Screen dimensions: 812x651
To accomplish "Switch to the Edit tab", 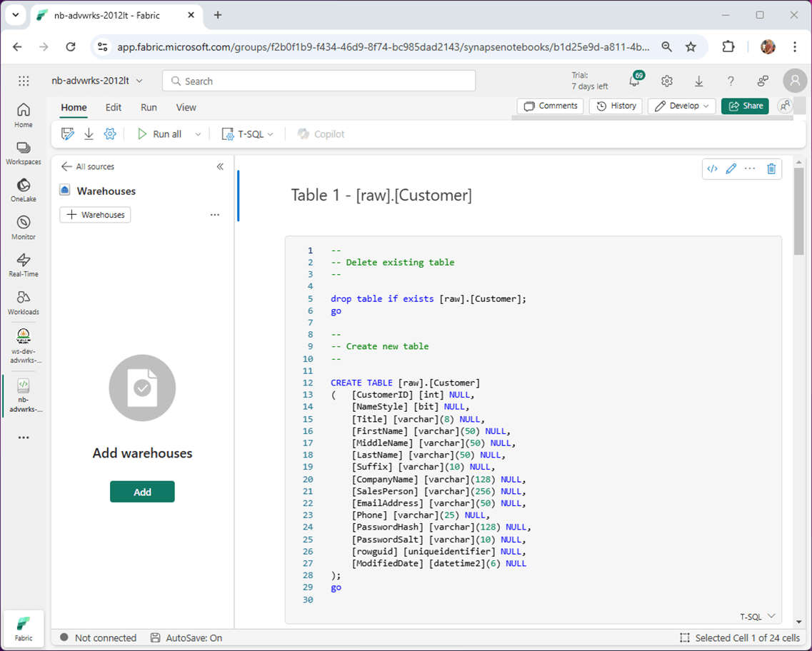I will 114,108.
